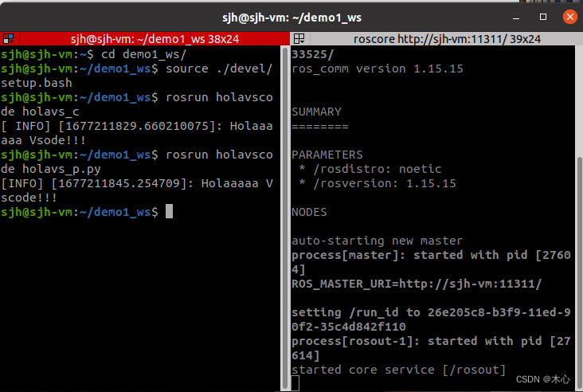
Task: Click the ROS_MASTER_URI=http://sjh-vm:11311/ line
Action: [417, 284]
